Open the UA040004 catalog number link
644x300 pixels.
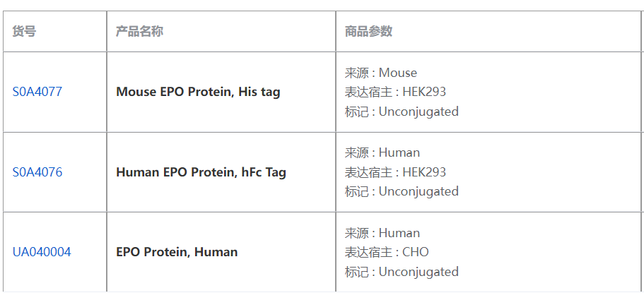coord(42,252)
